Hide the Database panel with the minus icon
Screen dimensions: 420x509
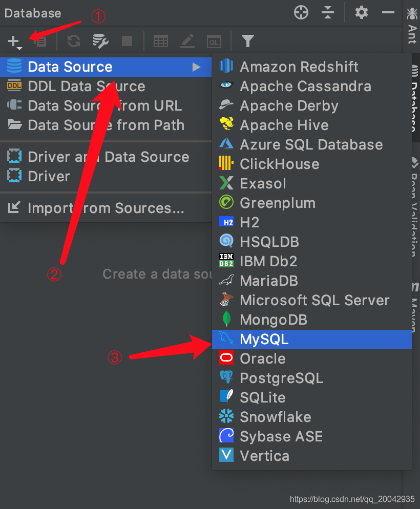coord(388,13)
